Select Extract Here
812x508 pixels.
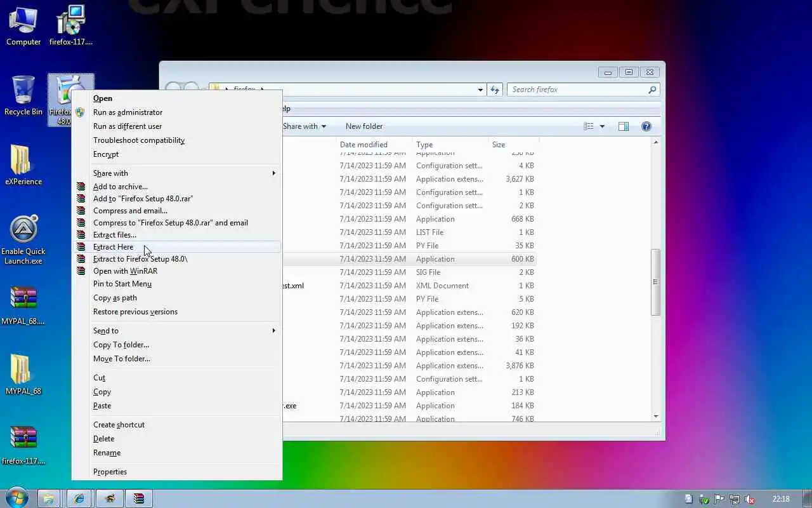point(177,247)
